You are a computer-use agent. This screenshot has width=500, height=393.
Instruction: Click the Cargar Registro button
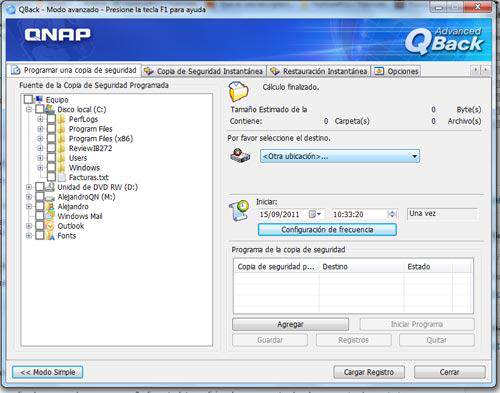coord(369,372)
